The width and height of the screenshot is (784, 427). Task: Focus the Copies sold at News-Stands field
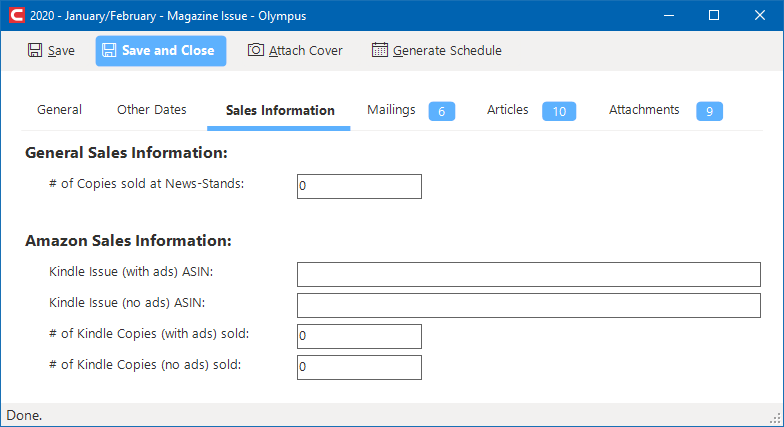(x=359, y=186)
